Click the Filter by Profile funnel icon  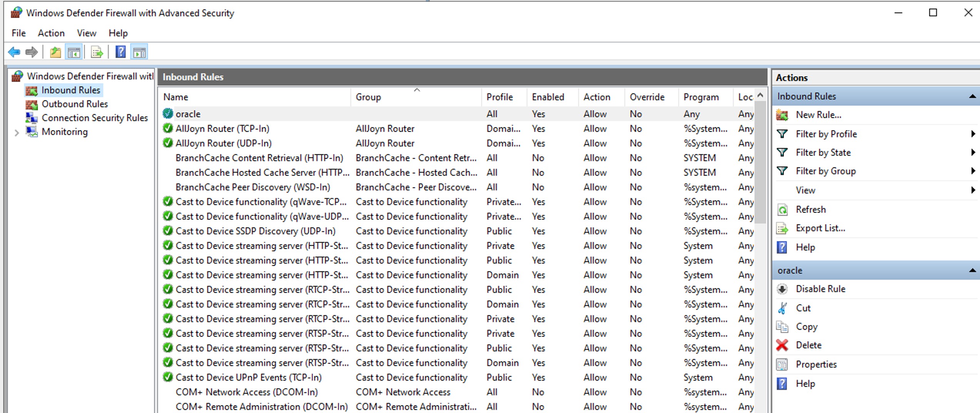point(782,134)
